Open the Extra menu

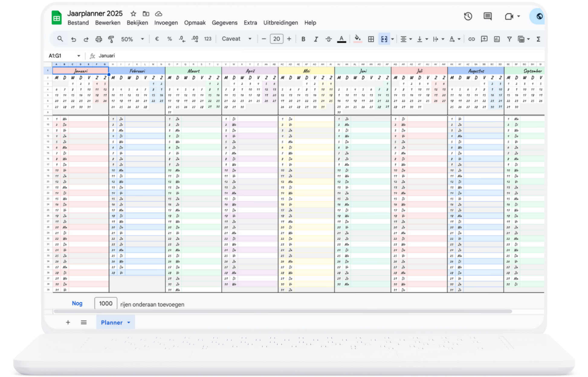click(250, 23)
